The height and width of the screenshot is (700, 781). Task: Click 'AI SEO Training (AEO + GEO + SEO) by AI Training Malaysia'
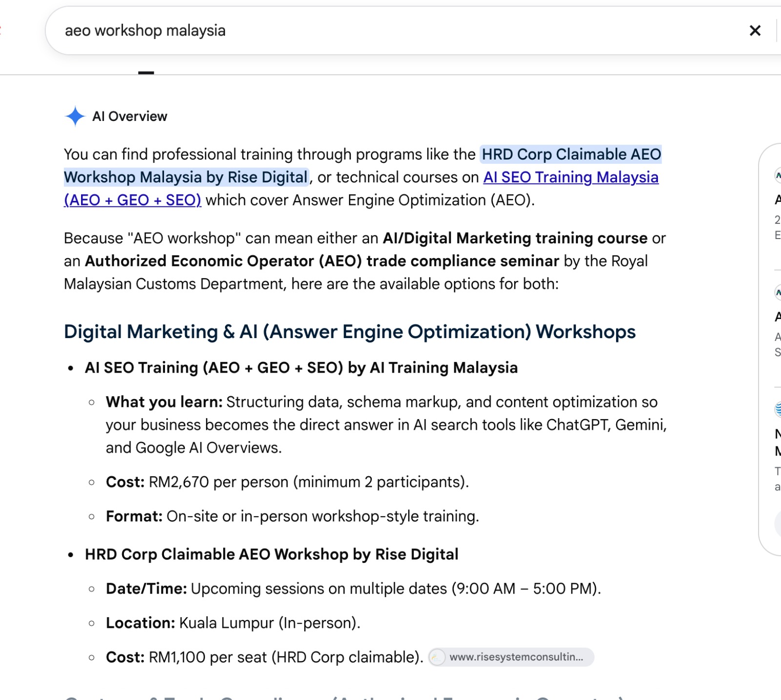(301, 367)
